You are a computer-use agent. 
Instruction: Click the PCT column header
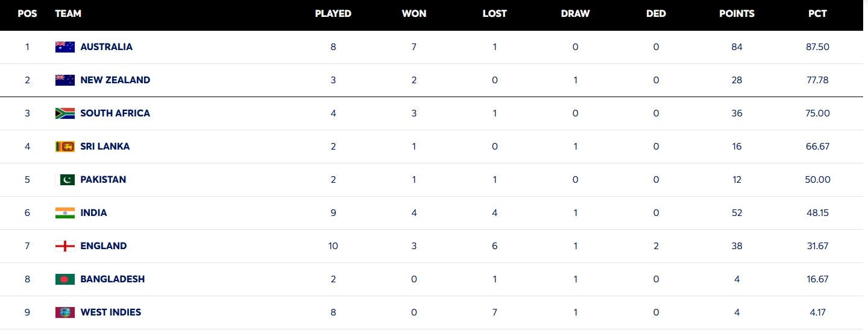click(817, 14)
